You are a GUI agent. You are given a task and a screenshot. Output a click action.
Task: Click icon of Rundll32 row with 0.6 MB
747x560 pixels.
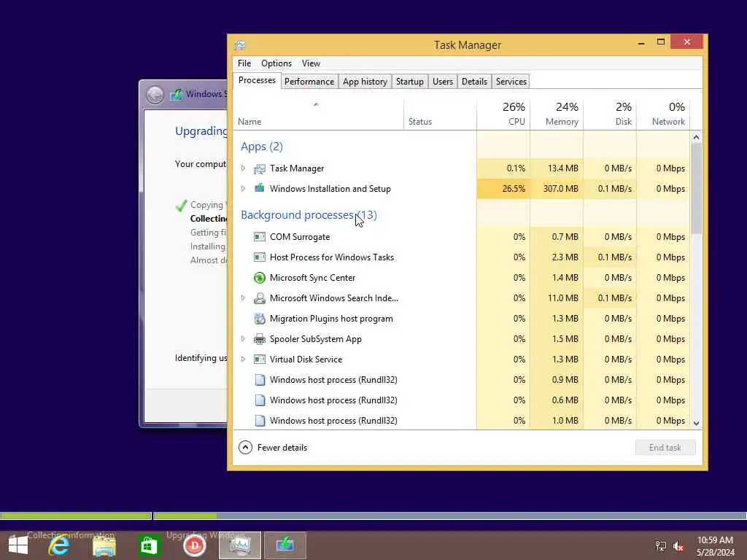(x=260, y=400)
